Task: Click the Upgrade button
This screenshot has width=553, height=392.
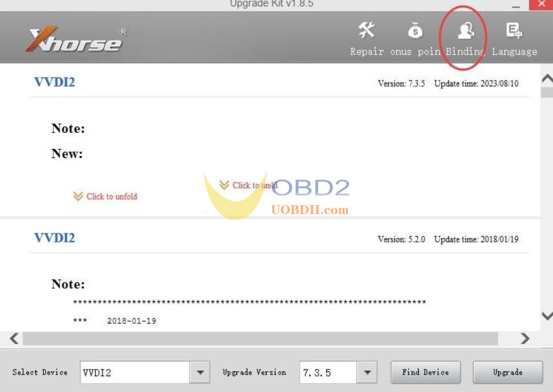Action: 507,372
